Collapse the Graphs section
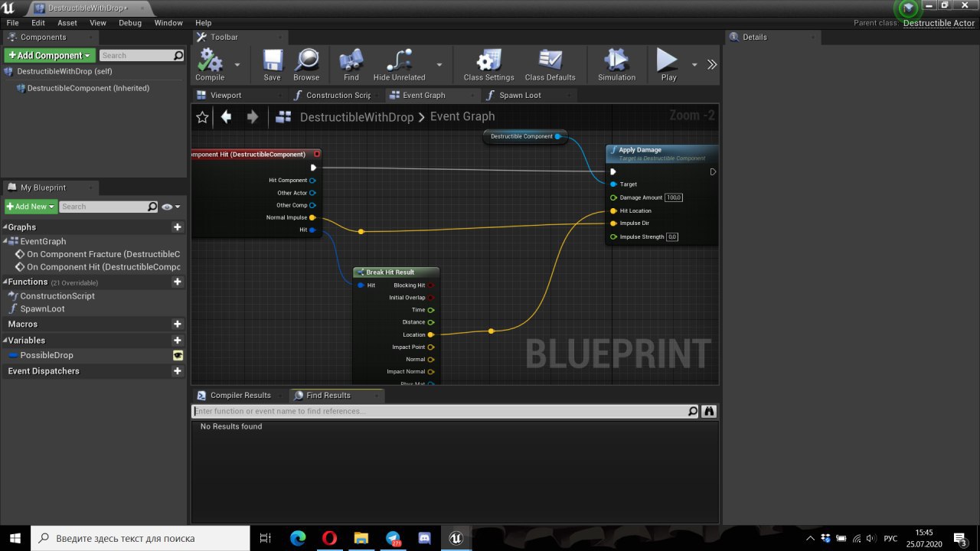The height and width of the screenshot is (551, 980). [x=5, y=227]
